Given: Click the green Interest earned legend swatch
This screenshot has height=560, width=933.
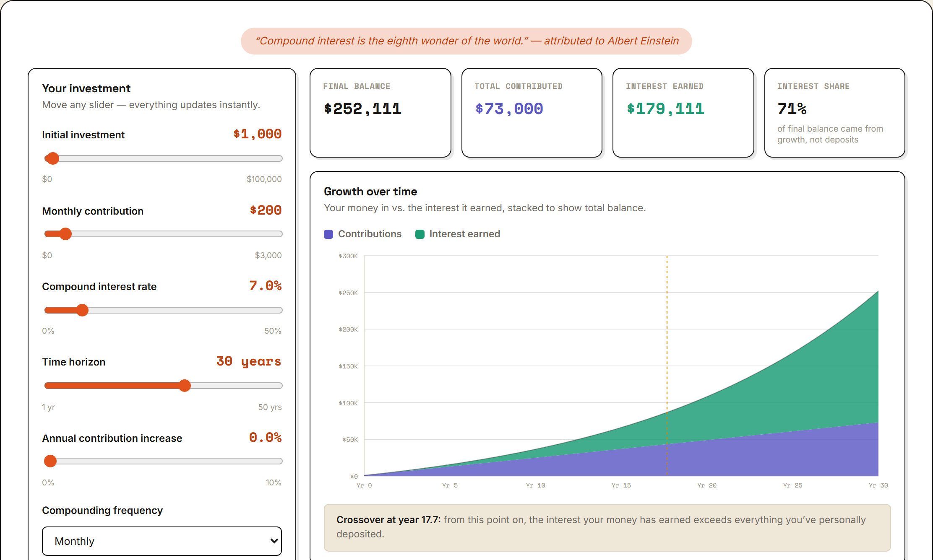Looking at the screenshot, I should click(x=420, y=234).
